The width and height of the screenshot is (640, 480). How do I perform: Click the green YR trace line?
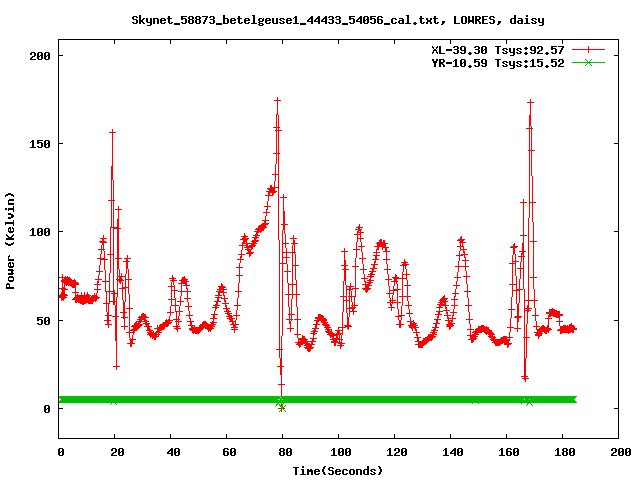click(x=318, y=399)
